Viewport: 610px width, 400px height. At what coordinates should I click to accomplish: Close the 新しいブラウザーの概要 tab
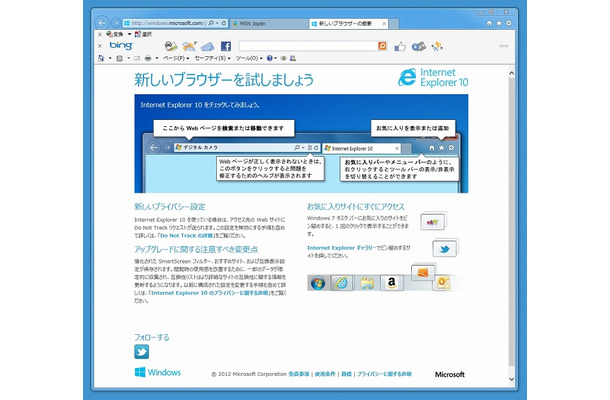(x=384, y=24)
